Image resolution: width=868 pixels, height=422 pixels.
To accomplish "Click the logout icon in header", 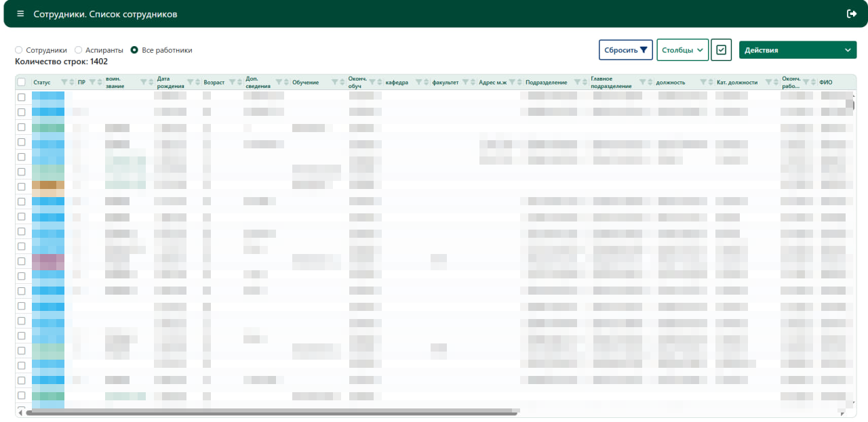I will 852,14.
